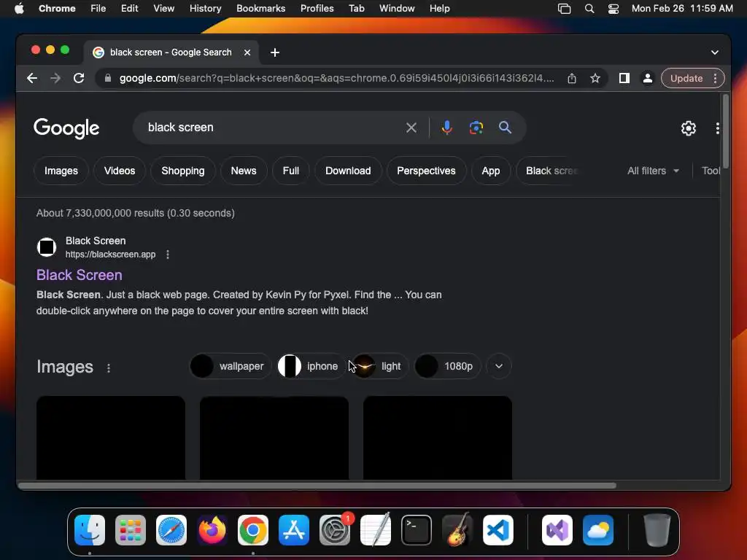Submit search with magnifier icon
The height and width of the screenshot is (560, 747).
(505, 128)
